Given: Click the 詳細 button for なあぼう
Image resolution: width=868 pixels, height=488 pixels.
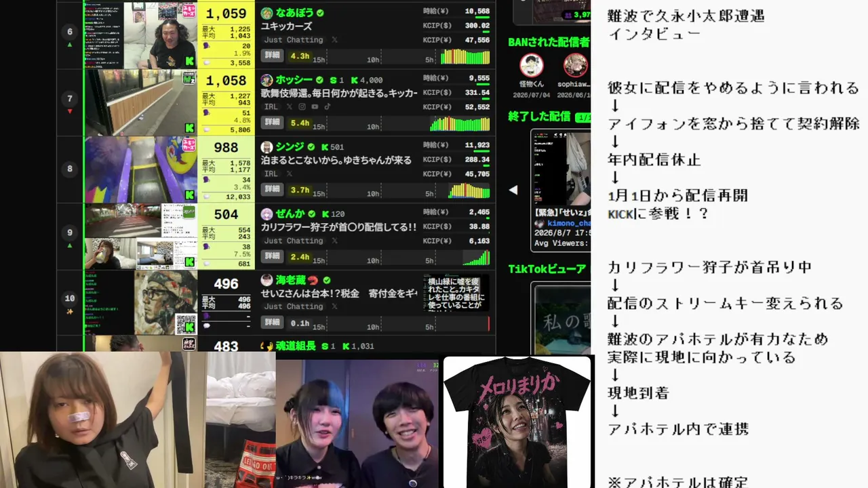Looking at the screenshot, I should (x=272, y=57).
